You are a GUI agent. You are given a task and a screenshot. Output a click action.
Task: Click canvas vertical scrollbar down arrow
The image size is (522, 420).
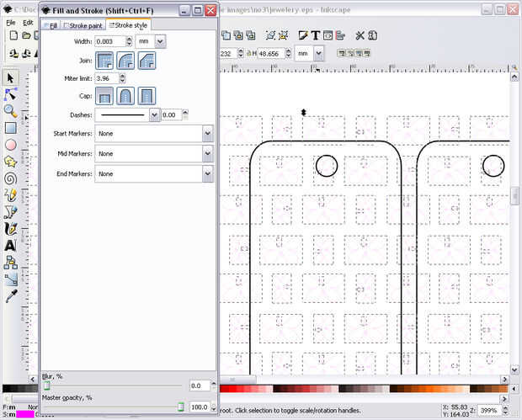click(514, 369)
